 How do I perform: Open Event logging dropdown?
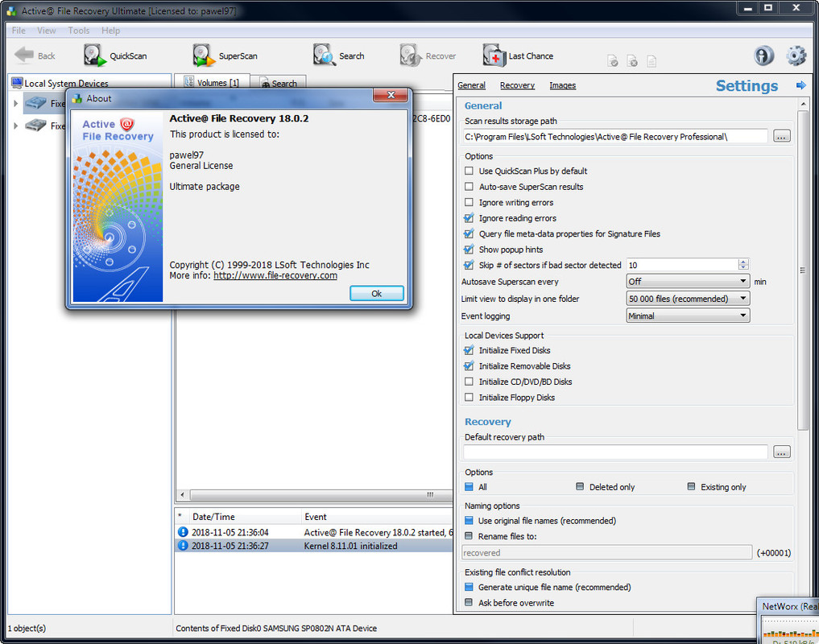pyautogui.click(x=688, y=316)
